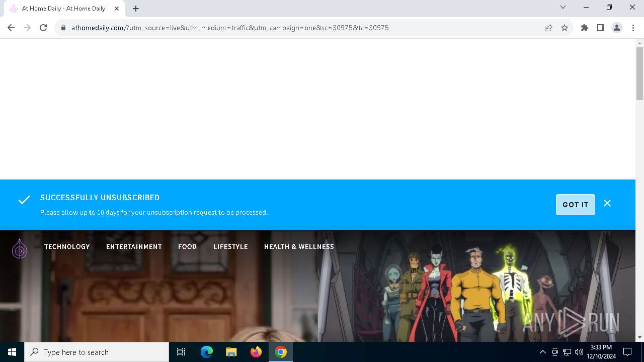Viewport: 644px width, 362px height.
Task: Open the Health & Wellness menu item
Action: pos(299,246)
